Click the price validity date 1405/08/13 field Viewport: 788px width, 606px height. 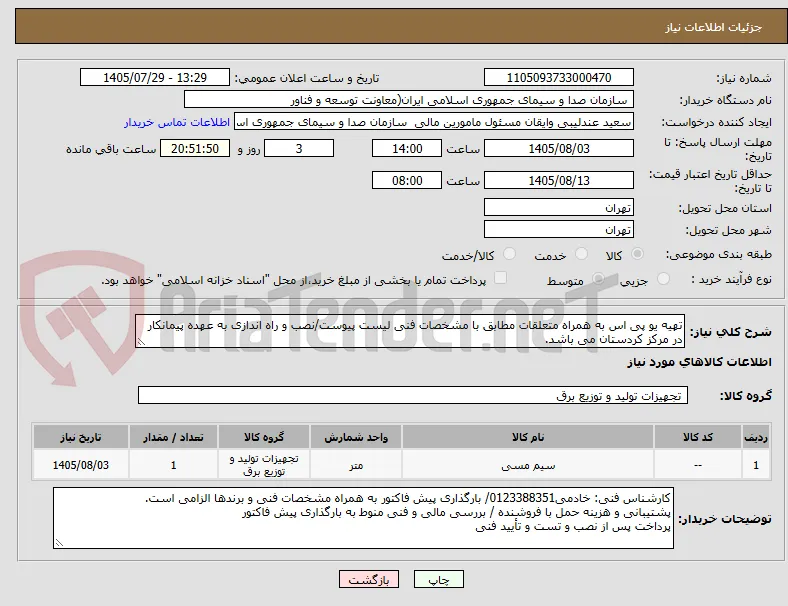559,180
